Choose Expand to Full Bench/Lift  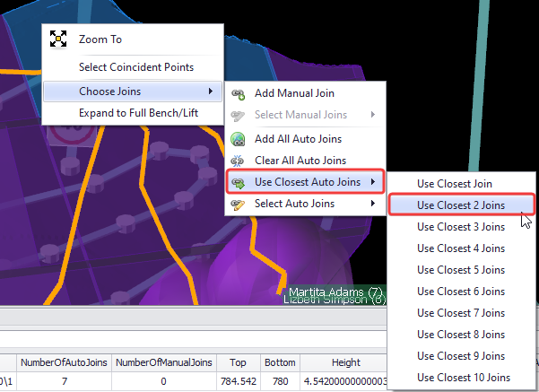(x=138, y=113)
